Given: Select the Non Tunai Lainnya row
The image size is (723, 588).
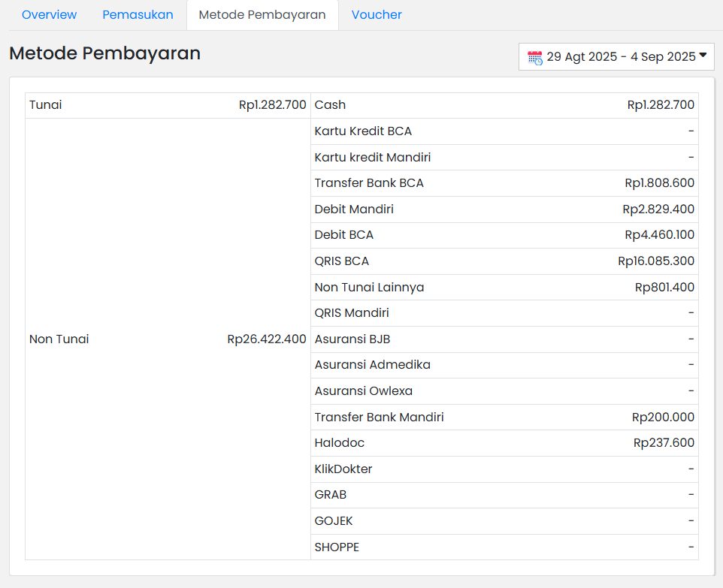Looking at the screenshot, I should pyautogui.click(x=369, y=288).
